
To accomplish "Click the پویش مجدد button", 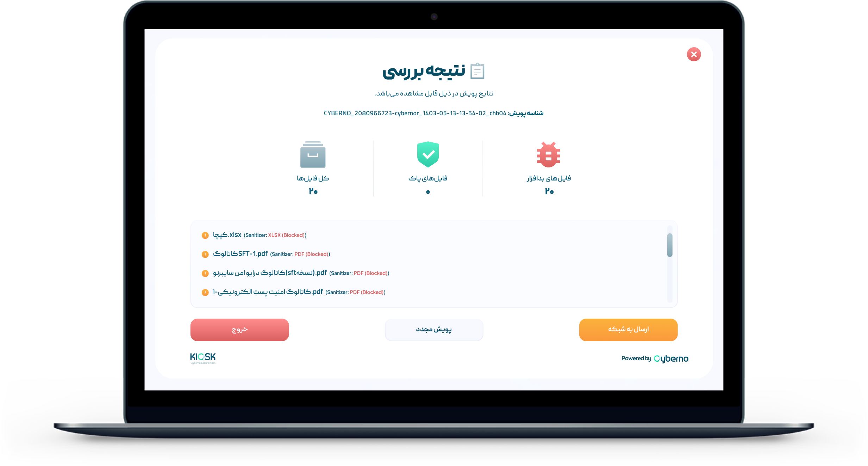I will coord(435,329).
